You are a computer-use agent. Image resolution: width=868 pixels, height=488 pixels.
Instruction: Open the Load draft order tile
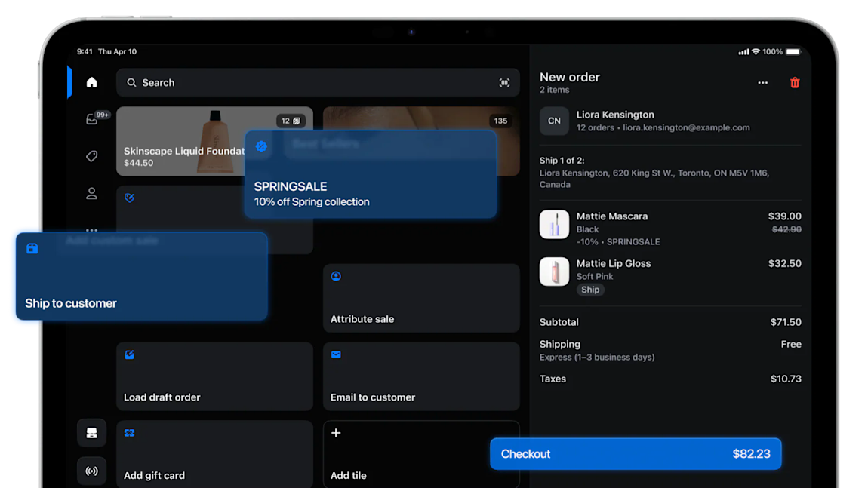(215, 376)
